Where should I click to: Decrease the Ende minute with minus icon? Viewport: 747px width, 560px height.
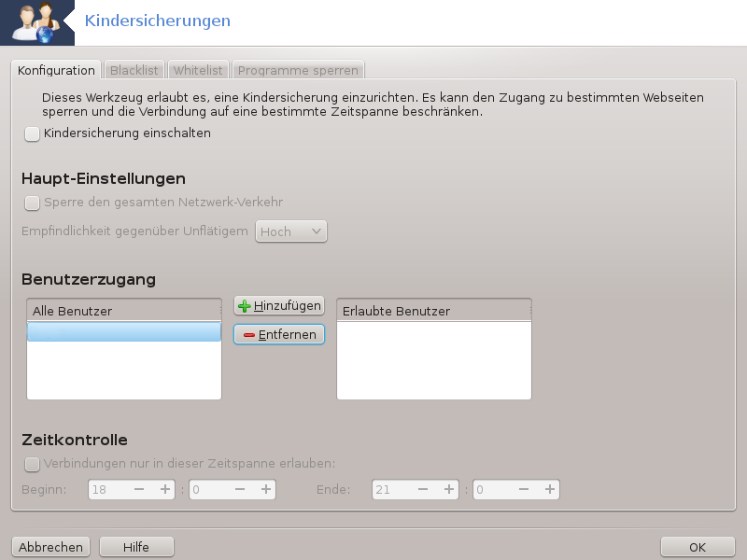[x=524, y=489]
